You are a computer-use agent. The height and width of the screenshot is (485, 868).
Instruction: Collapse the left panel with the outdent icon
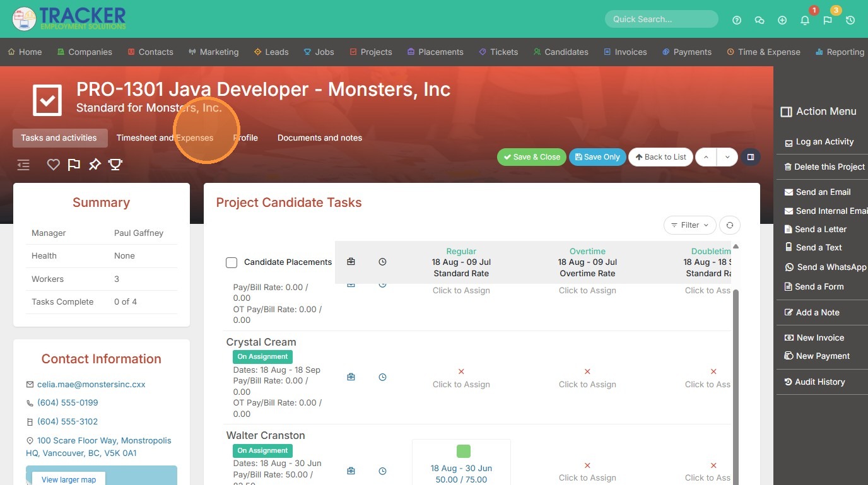coord(23,165)
